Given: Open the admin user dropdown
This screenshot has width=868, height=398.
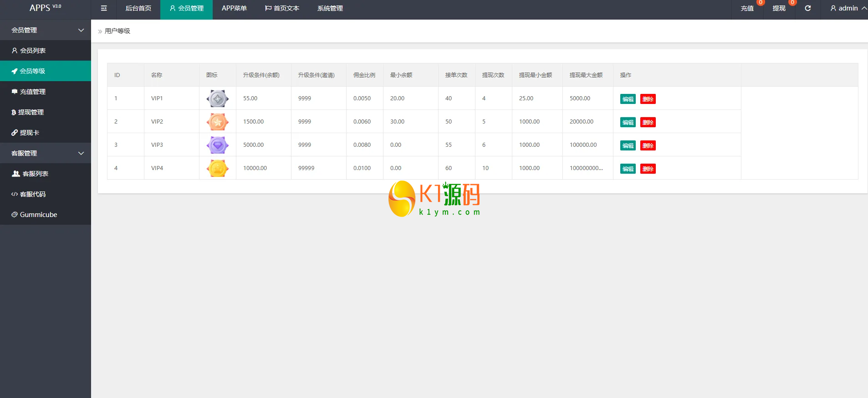Looking at the screenshot, I should [x=848, y=8].
